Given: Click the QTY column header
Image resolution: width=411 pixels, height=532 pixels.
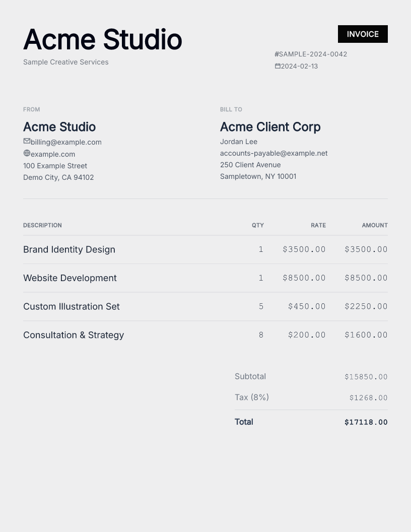Looking at the screenshot, I should (x=258, y=225).
